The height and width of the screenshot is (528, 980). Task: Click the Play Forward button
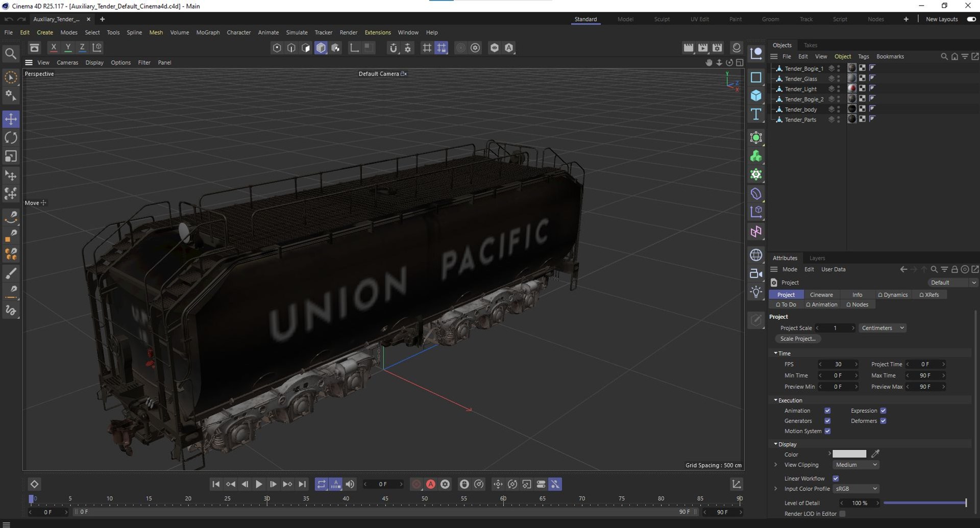tap(259, 484)
